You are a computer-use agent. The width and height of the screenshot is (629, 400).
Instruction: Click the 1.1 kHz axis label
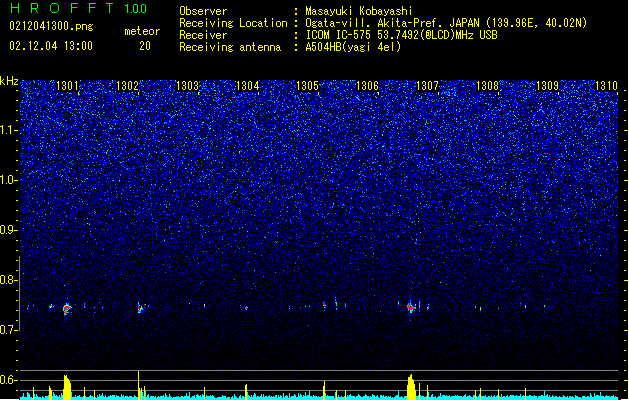point(9,130)
